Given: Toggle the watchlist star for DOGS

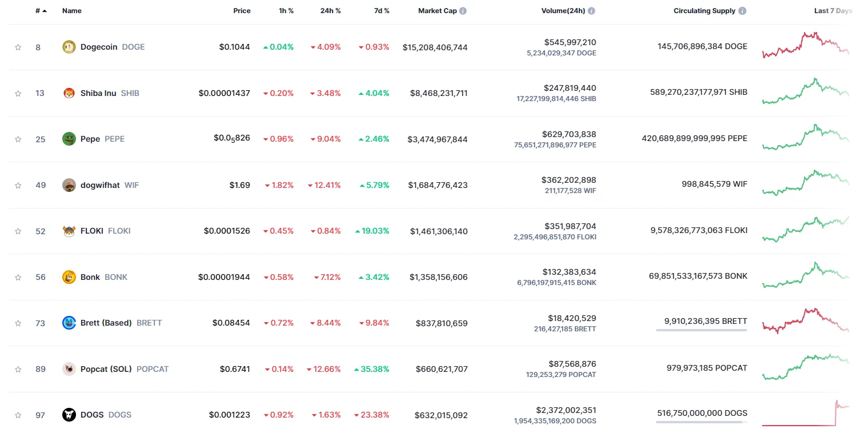Looking at the screenshot, I should pos(18,415).
